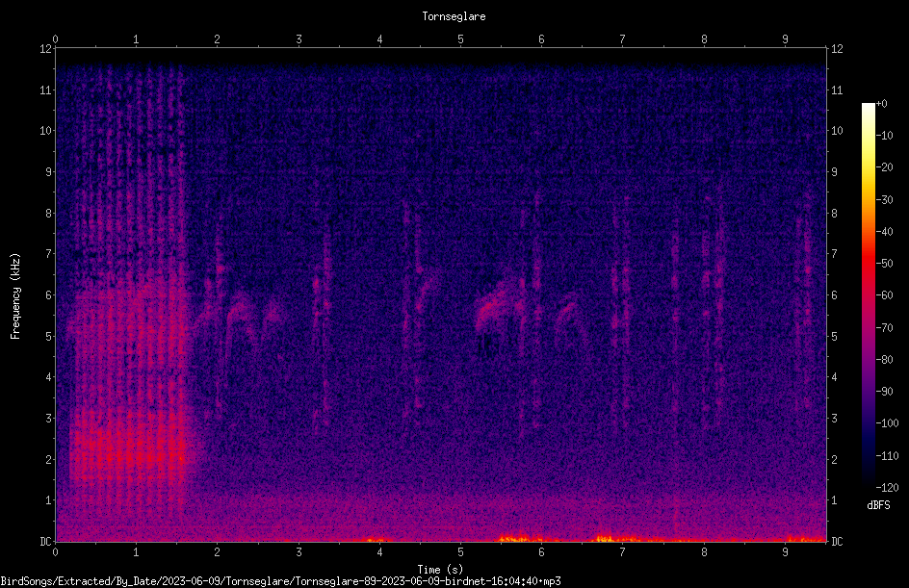Click the 7 tick on the bottom time axis
The image size is (909, 588).
pos(623,552)
